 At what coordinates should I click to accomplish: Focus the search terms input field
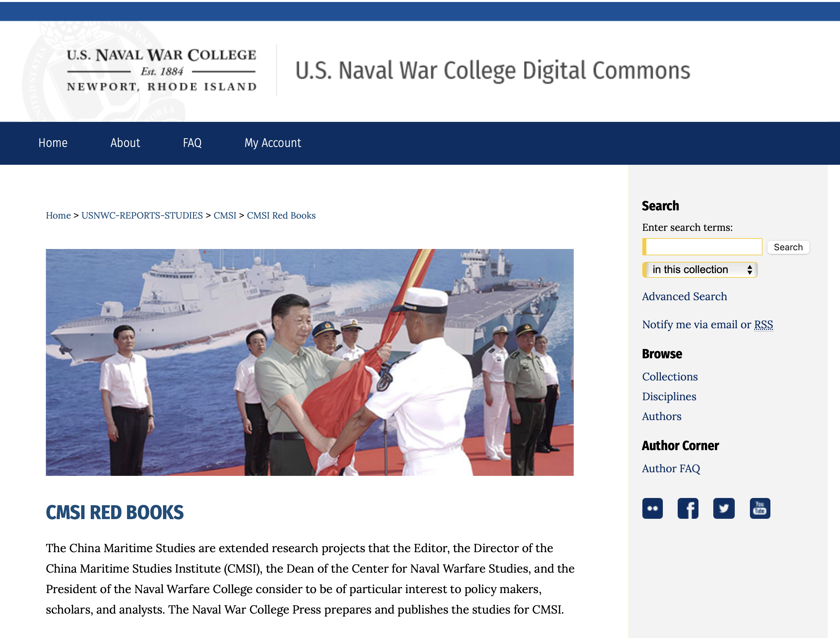click(x=702, y=247)
